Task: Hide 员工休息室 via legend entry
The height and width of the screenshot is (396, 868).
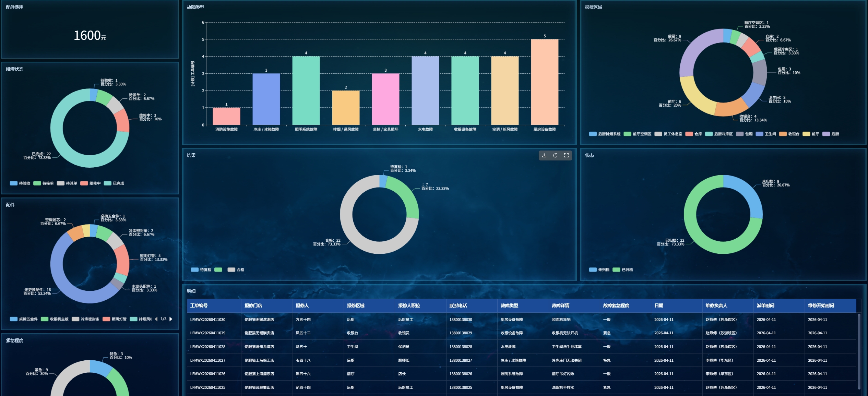Action: point(668,134)
